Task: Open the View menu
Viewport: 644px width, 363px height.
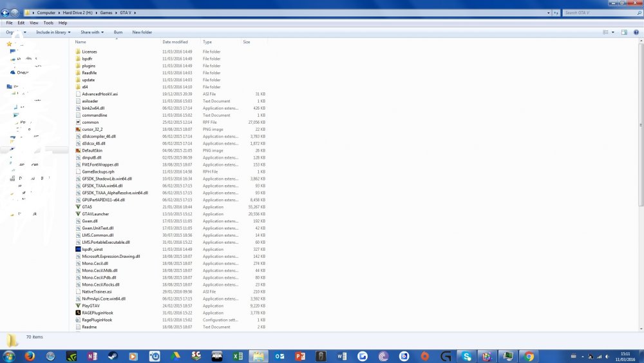Action: point(33,23)
